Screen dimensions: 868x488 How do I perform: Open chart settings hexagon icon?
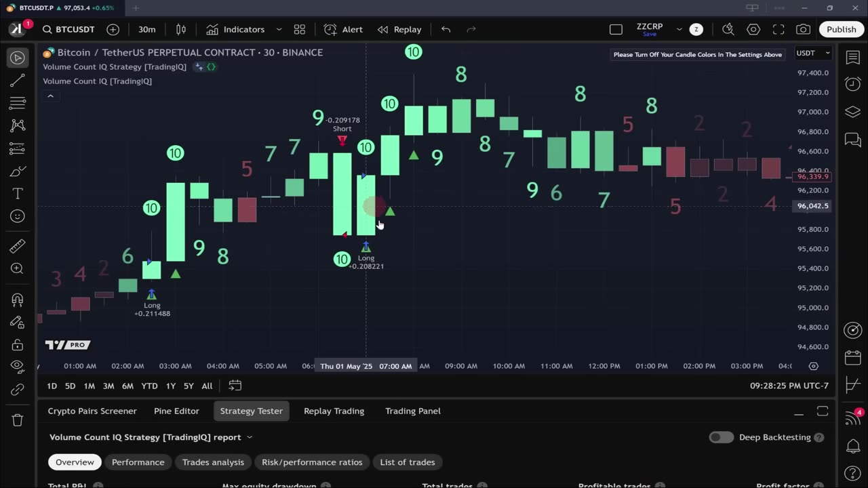pos(753,29)
